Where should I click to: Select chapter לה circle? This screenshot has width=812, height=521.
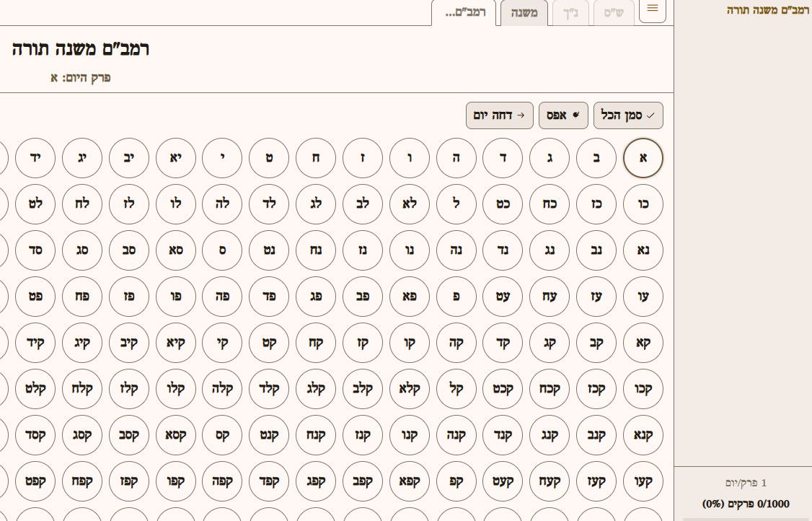coord(222,203)
